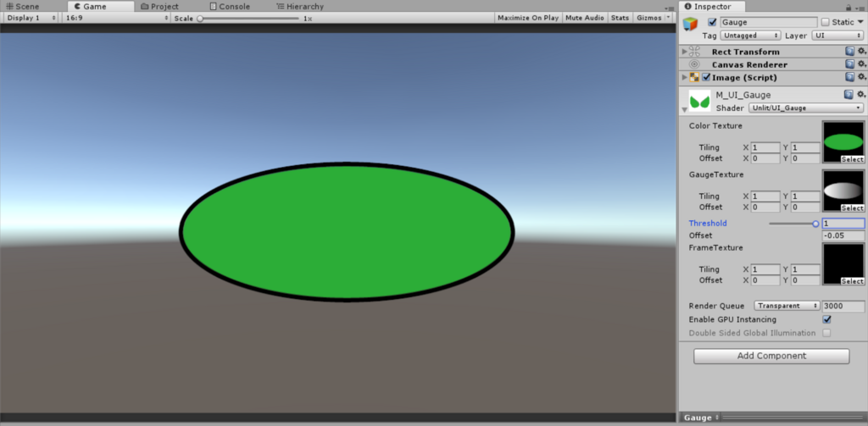Open Canvas Renderer gear settings menu
Viewport: 868px width, 426px height.
(861, 64)
